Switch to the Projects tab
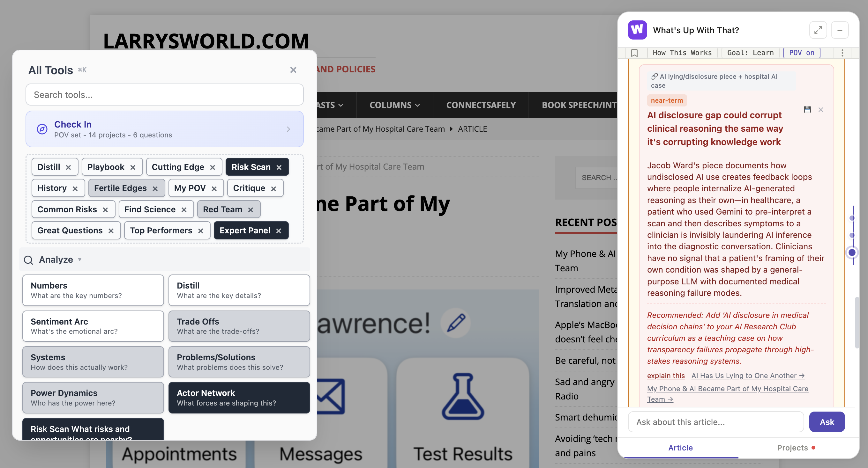The image size is (868, 468). click(x=796, y=448)
